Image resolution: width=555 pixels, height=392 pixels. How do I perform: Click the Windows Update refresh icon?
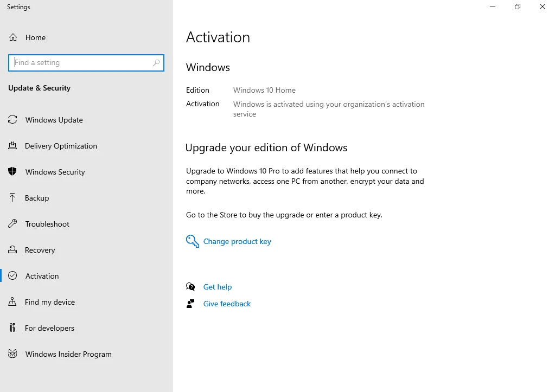coord(12,120)
